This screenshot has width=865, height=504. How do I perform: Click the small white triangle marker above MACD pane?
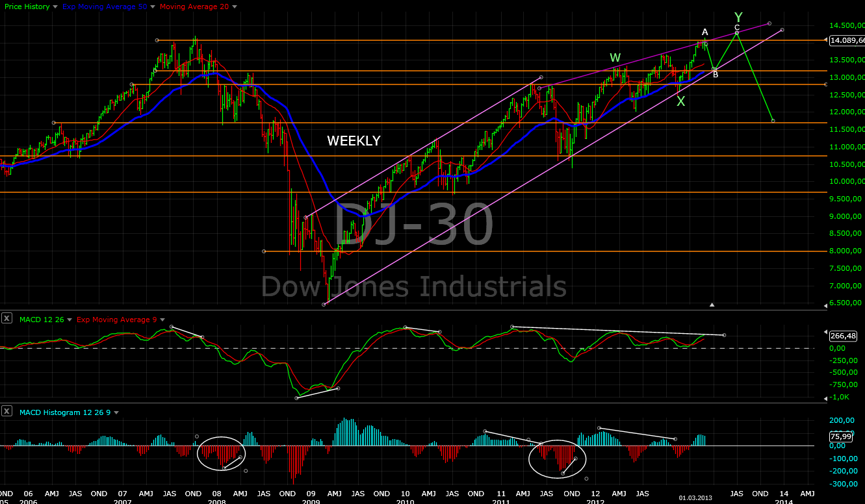tap(712, 304)
